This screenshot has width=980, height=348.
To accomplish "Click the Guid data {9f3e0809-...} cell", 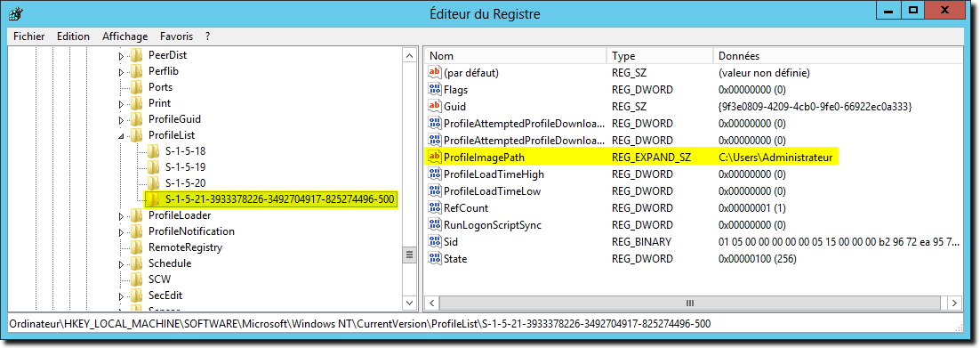I will pyautogui.click(x=815, y=107).
